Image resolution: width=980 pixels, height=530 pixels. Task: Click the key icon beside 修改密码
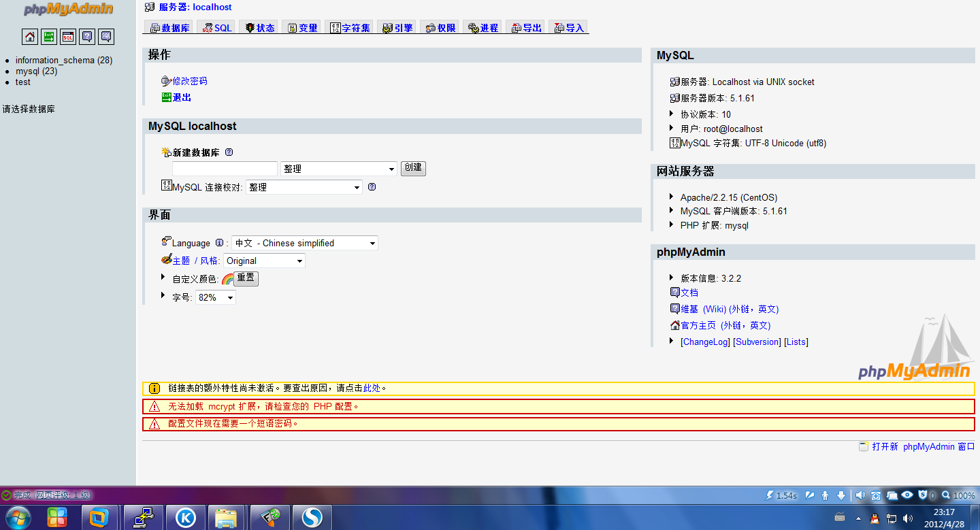(165, 80)
